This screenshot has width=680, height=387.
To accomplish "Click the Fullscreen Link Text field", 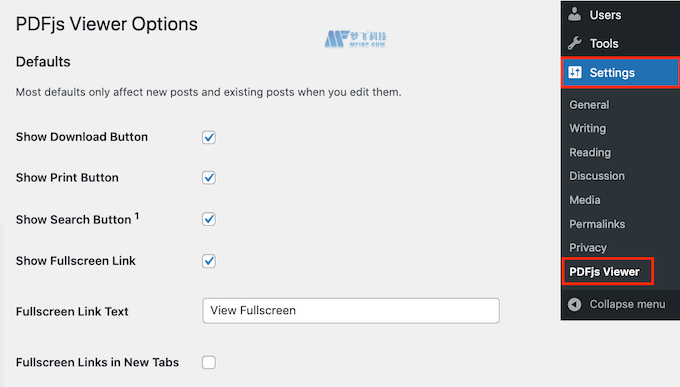I will (x=351, y=311).
